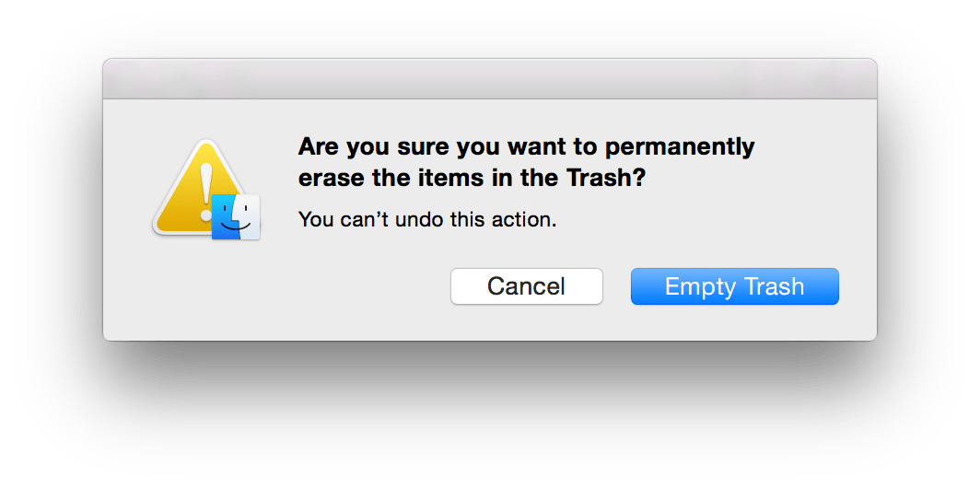Click the "You can't undo this action." text
Viewport: 980px width, 488px height.
[427, 221]
